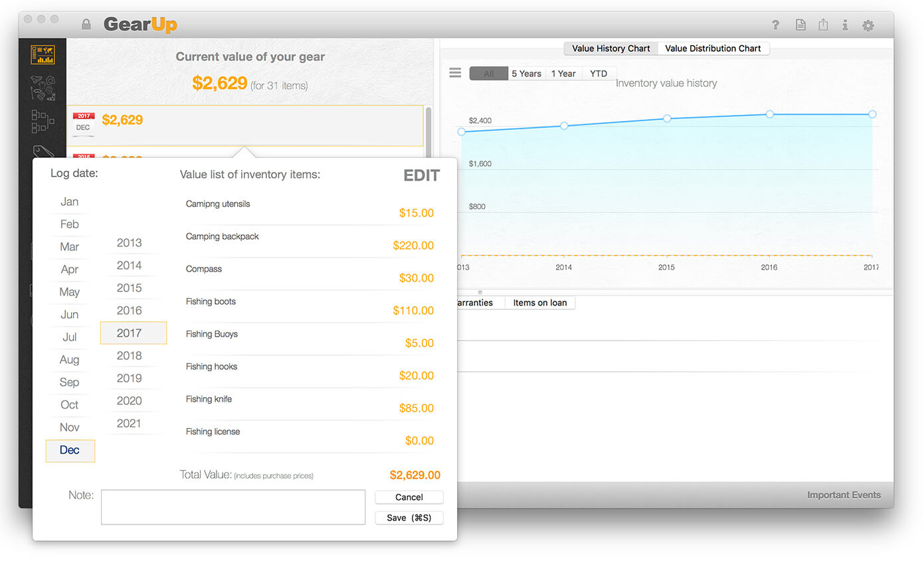Click the question mark help icon

click(775, 25)
